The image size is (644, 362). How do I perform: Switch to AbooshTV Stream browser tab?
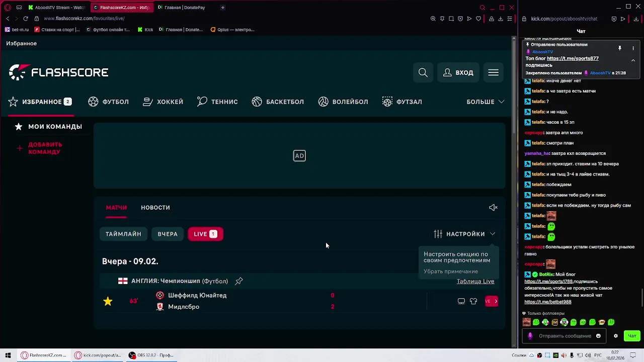click(x=57, y=8)
